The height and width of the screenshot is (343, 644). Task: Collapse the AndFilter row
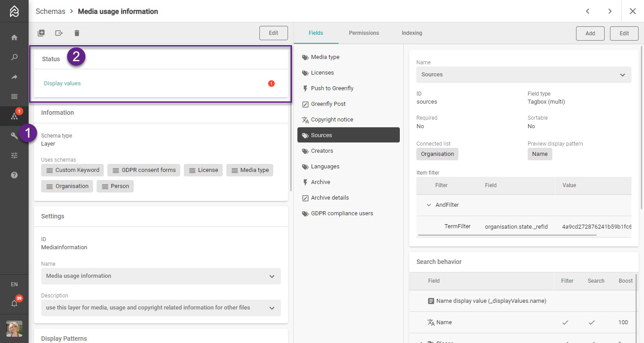(428, 205)
